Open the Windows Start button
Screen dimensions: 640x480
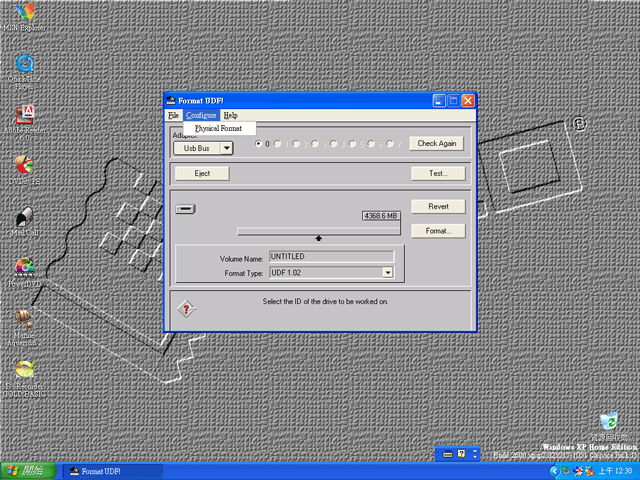pos(28,471)
